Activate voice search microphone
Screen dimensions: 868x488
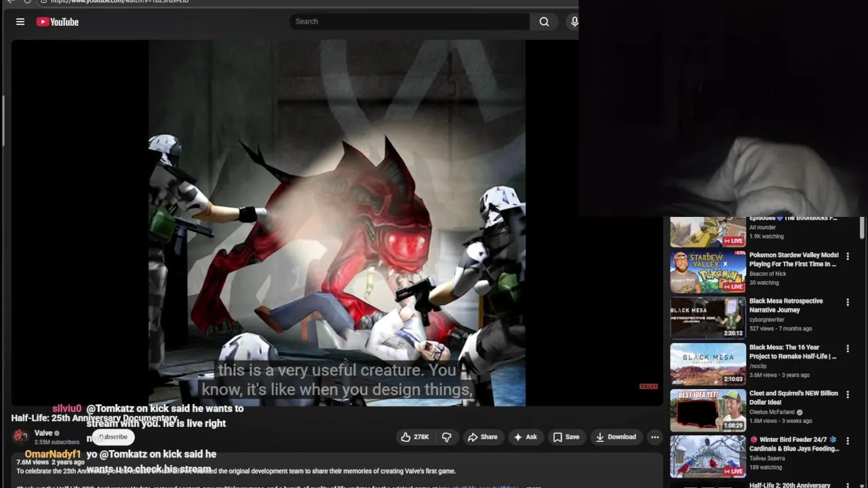point(574,22)
